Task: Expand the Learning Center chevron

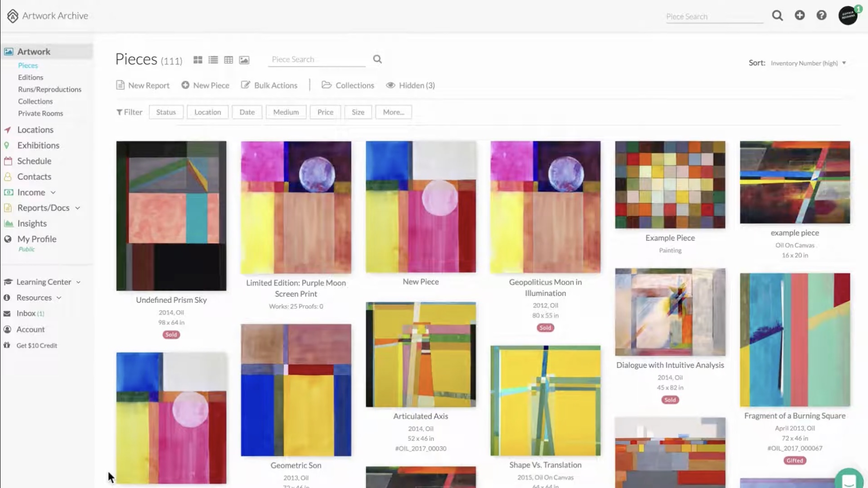Action: (x=78, y=282)
